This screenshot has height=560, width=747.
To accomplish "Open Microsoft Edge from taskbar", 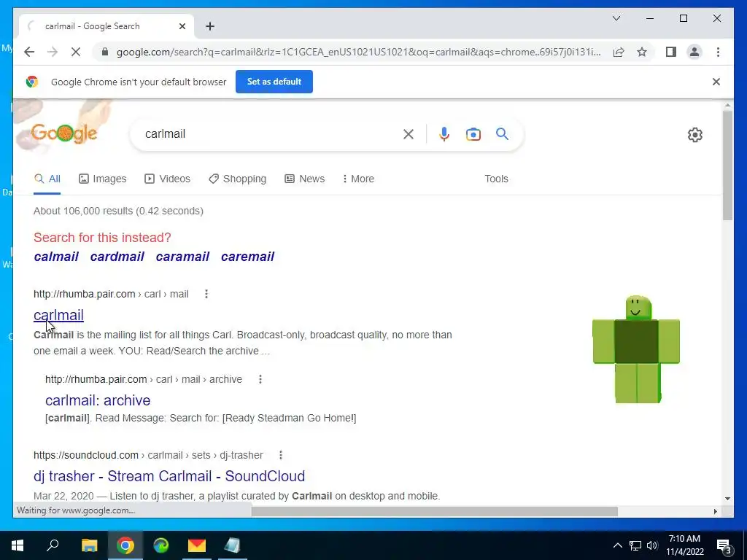I will tap(161, 545).
